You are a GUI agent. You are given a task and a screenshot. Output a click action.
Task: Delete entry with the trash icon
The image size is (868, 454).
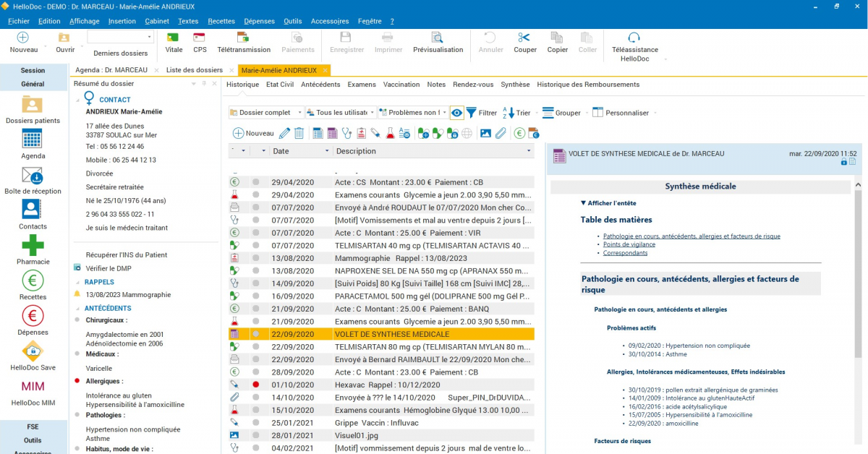pos(299,133)
